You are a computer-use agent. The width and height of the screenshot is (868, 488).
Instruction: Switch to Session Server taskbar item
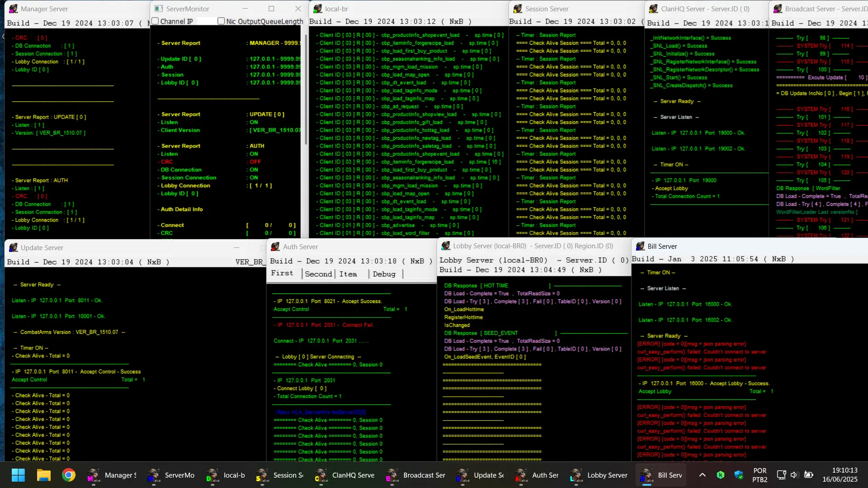[279, 475]
